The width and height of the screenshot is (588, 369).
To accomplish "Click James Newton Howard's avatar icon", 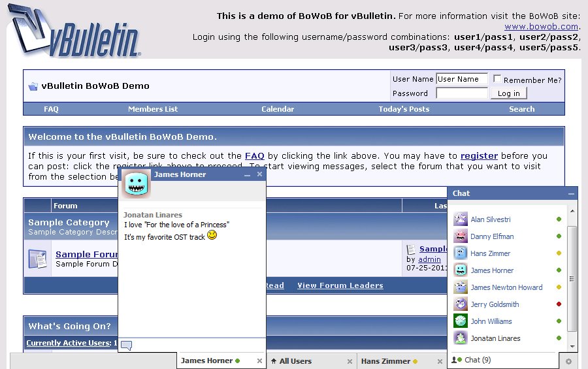I will coord(461,287).
